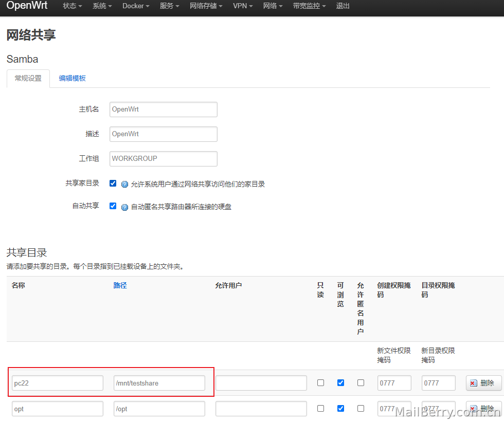Enable 允许匿名用户 for the opt share
The image size is (504, 421).
[x=361, y=409]
